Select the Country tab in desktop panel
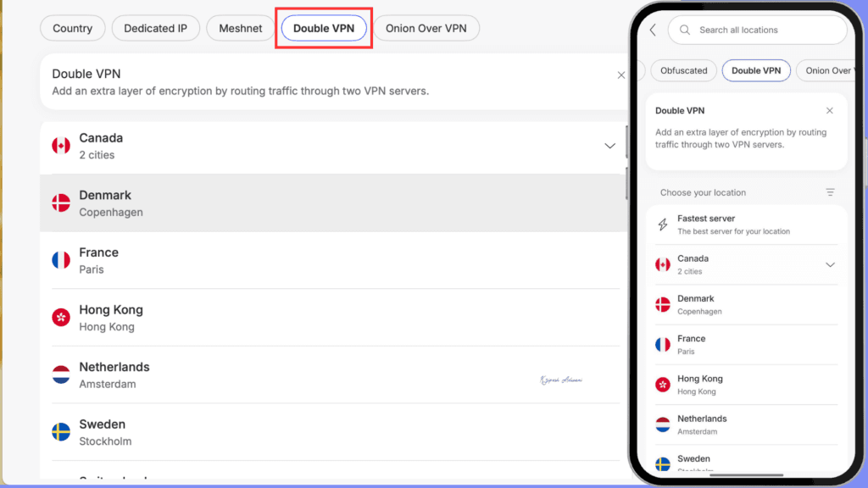 coord(73,28)
